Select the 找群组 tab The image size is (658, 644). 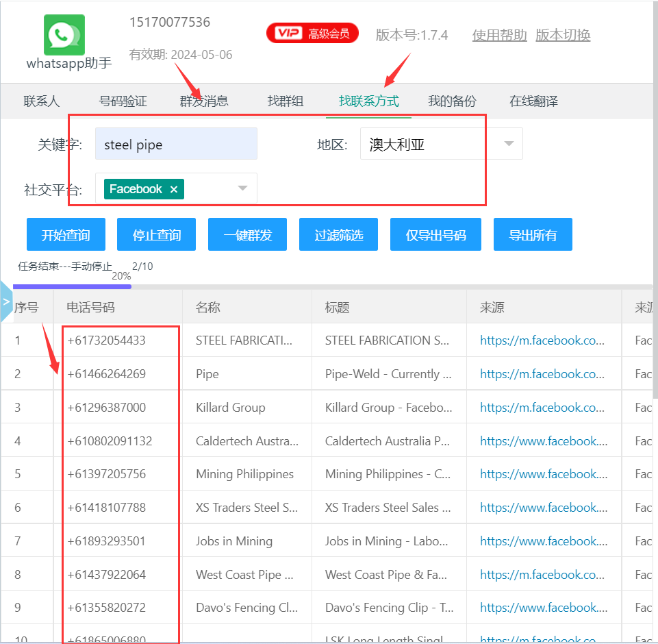(x=286, y=101)
